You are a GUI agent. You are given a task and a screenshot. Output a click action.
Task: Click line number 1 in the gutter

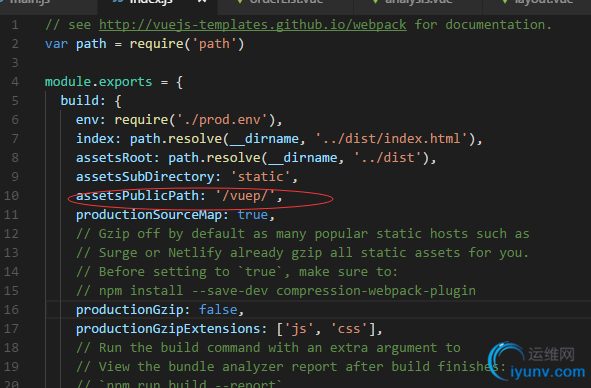pyautogui.click(x=15, y=25)
